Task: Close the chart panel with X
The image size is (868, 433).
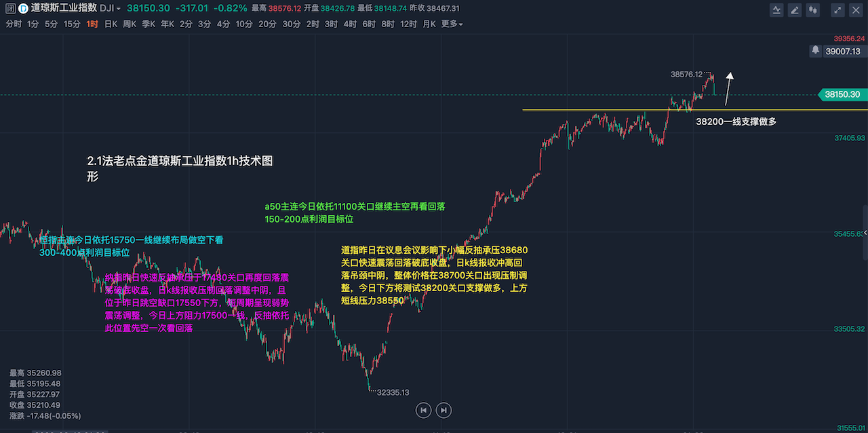Action: click(856, 10)
